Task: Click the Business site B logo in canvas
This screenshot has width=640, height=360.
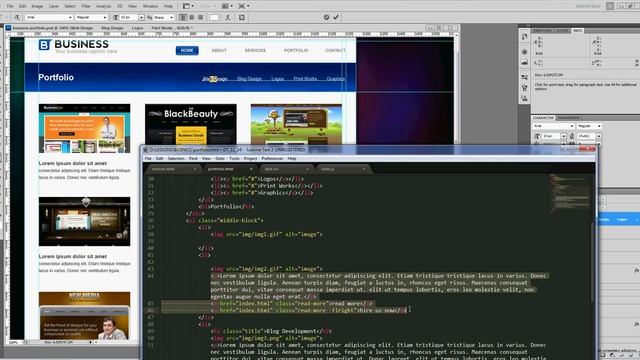Action: [44, 45]
